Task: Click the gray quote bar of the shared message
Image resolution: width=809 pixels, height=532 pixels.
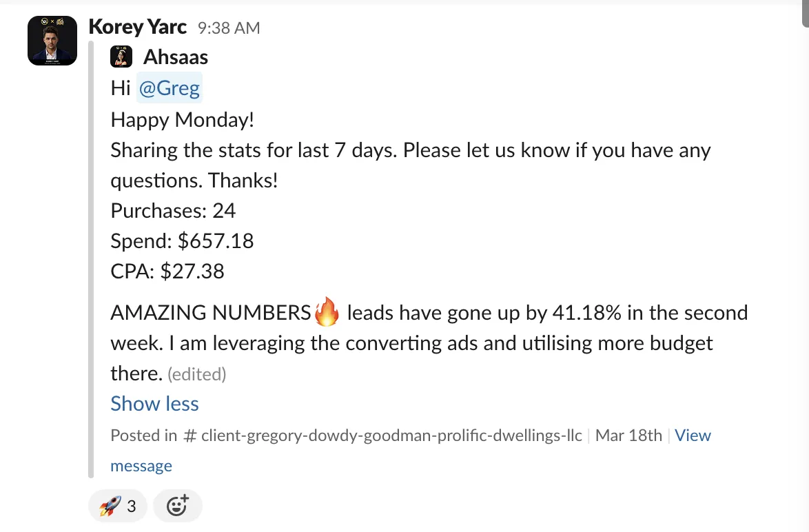Action: (x=92, y=260)
